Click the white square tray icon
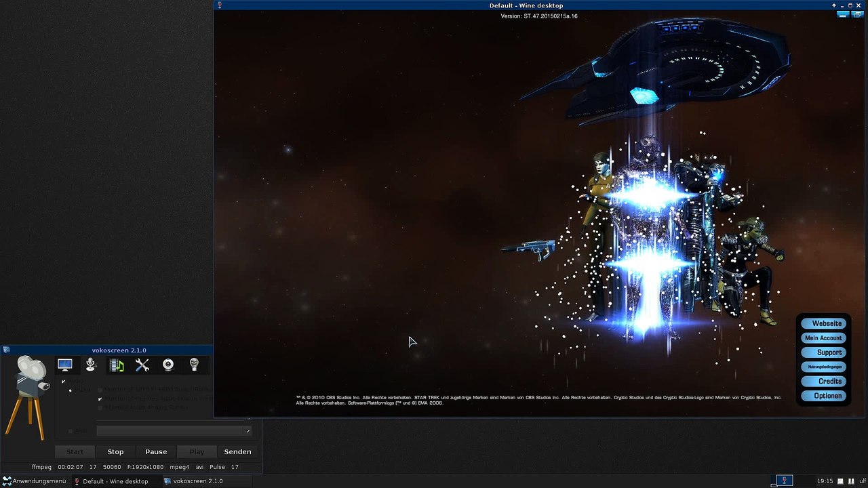Screen dimensions: 868x488 [x=841, y=481]
